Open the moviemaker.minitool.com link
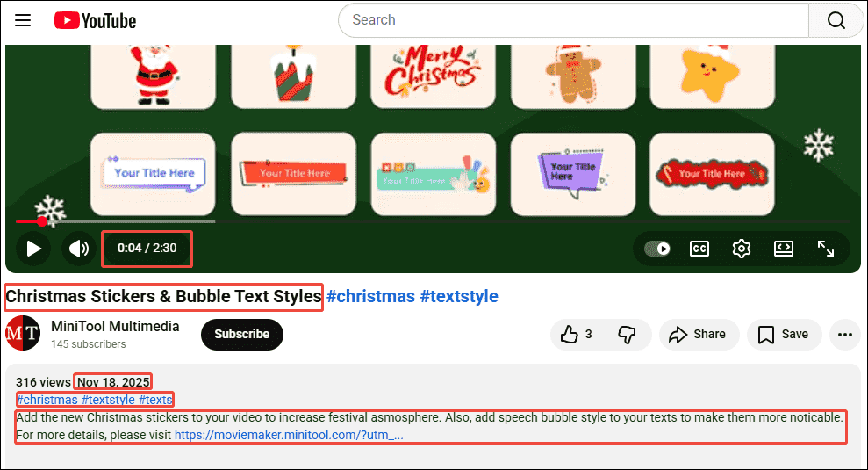 289,435
